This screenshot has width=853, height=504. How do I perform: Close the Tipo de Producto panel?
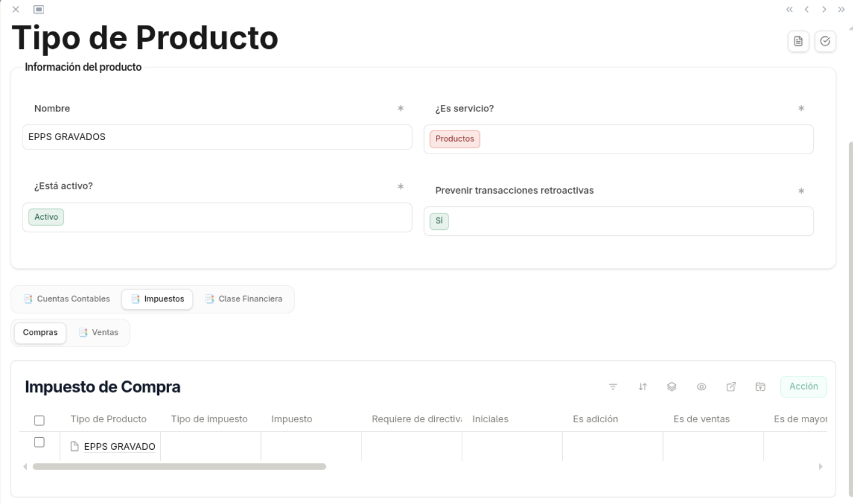tap(16, 10)
